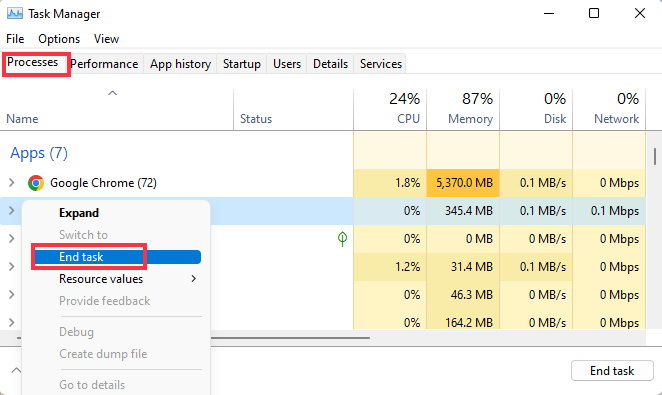Click the 1.2% CPU cell
Screen dimensions: 662x395
[390, 267]
